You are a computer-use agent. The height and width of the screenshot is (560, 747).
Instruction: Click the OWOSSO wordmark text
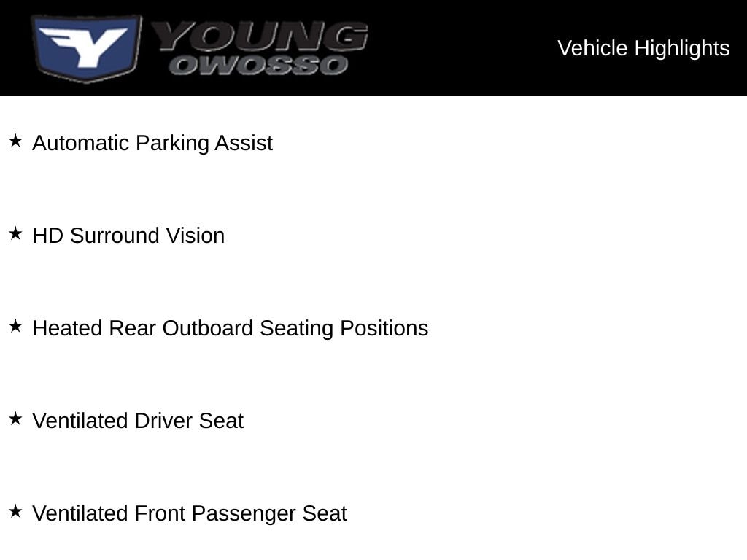258,65
